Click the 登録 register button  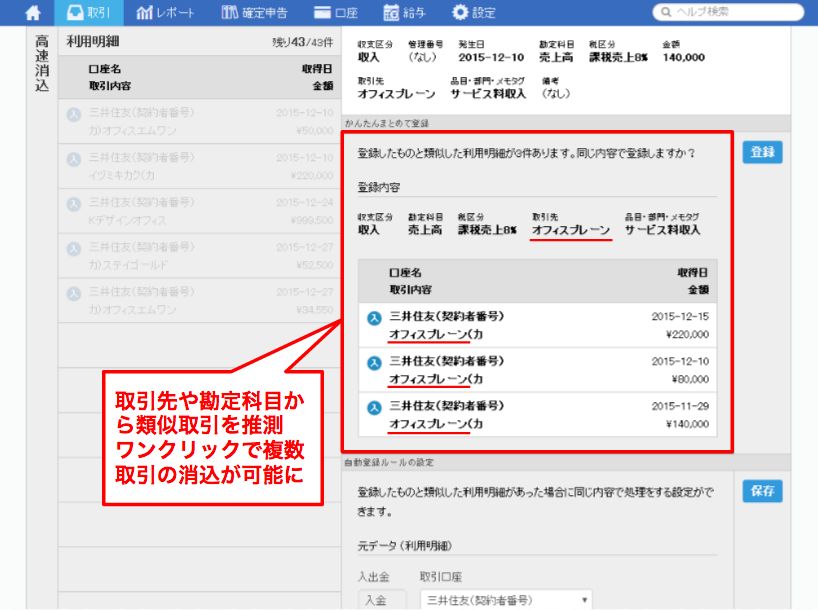click(x=763, y=152)
